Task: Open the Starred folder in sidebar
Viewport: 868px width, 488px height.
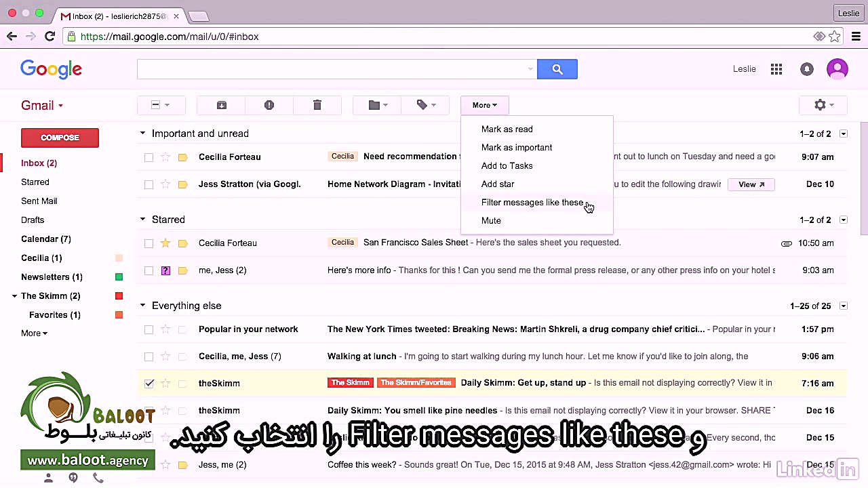Action: pyautogui.click(x=35, y=182)
